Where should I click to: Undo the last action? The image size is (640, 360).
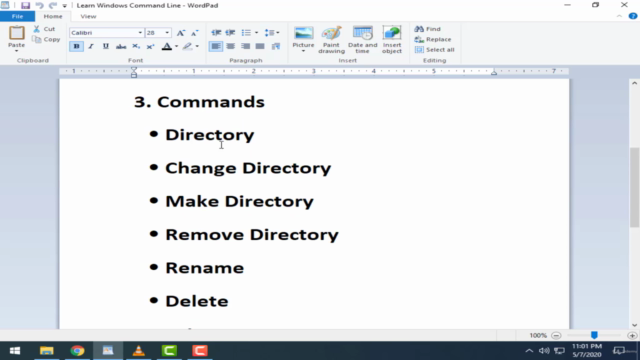[x=39, y=5]
